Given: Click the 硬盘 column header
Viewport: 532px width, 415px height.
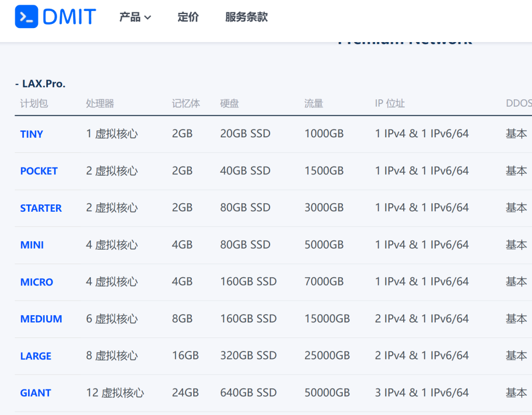Looking at the screenshot, I should coord(229,103).
